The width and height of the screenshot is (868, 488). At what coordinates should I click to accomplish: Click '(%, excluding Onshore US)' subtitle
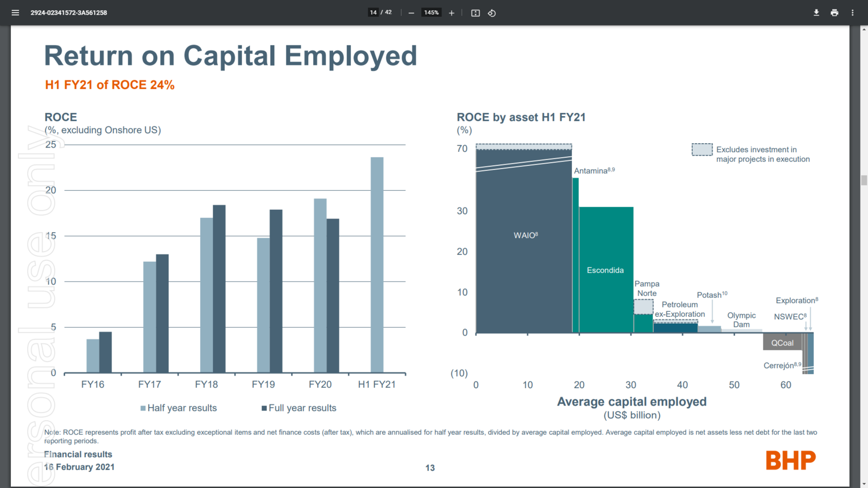[103, 130]
